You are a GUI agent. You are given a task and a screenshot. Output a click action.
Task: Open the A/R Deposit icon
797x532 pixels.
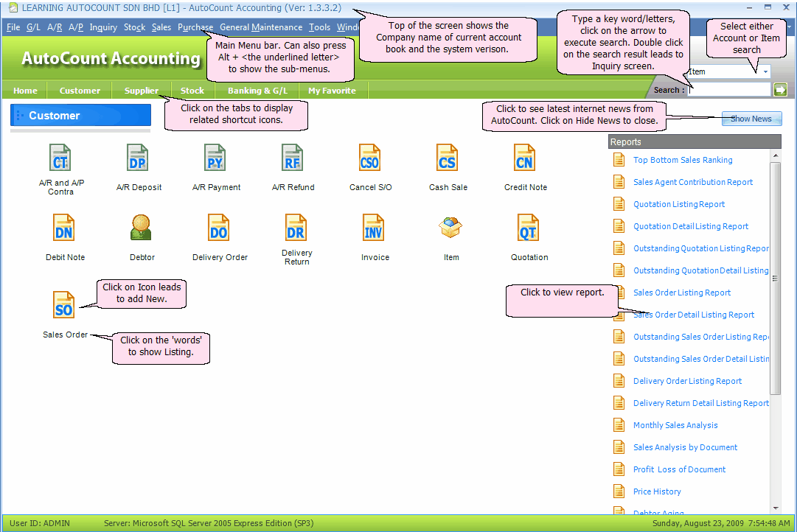point(138,158)
